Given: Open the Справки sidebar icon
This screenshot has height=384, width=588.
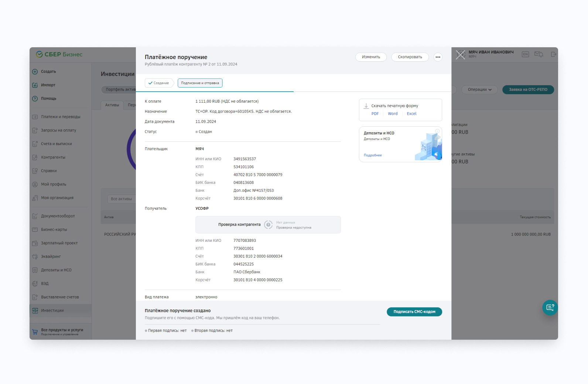Looking at the screenshot, I should coord(35,171).
